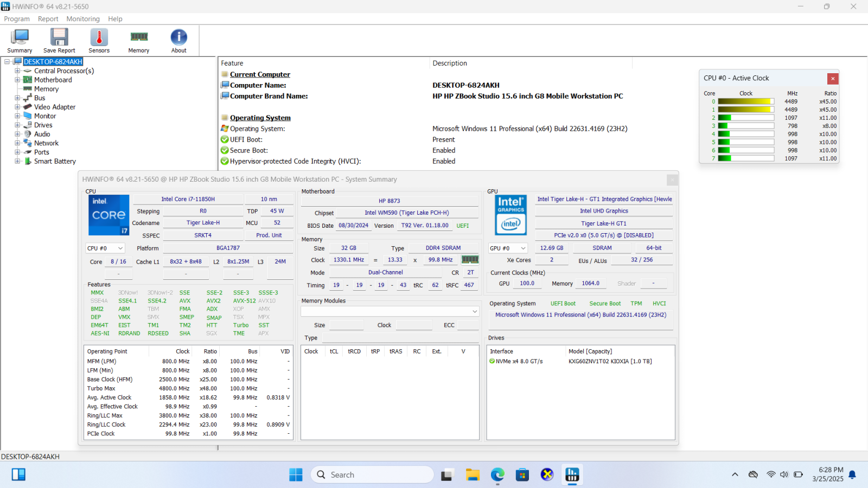Image resolution: width=868 pixels, height=488 pixels.
Task: Click the TPM label in System Summary
Action: point(636,304)
